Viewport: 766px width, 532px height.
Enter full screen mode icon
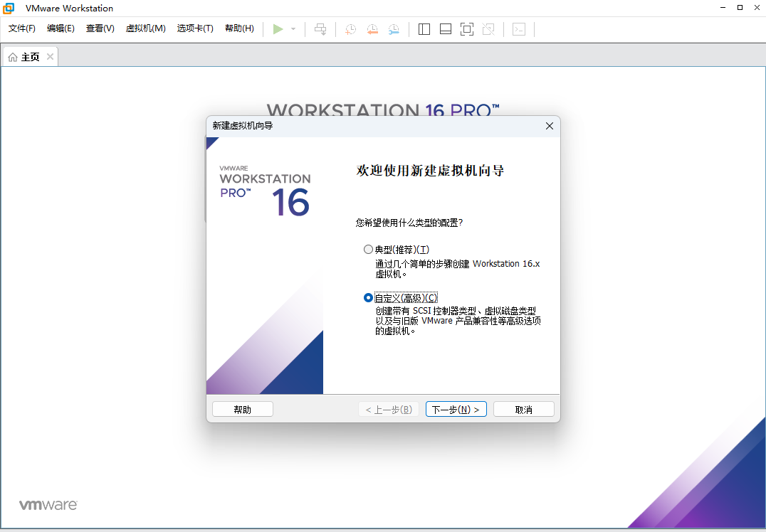coord(467,29)
